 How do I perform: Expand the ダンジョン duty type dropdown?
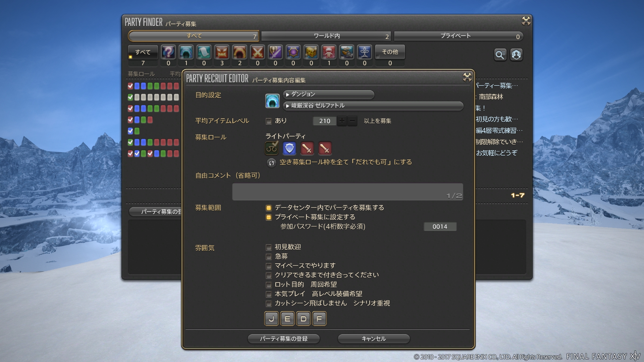pos(328,95)
